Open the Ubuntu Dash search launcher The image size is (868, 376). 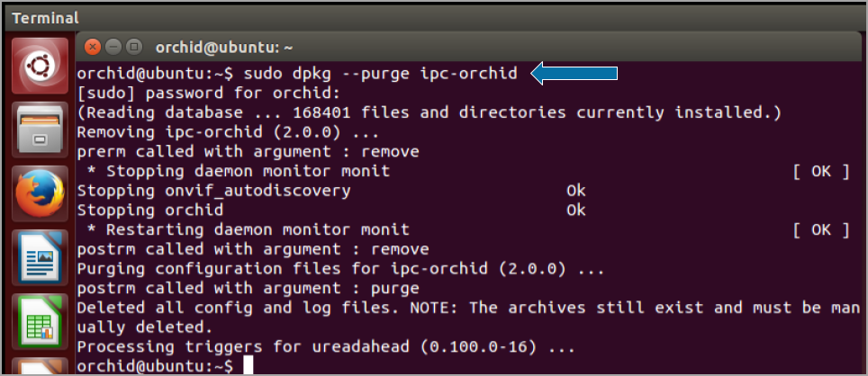pyautogui.click(x=38, y=66)
